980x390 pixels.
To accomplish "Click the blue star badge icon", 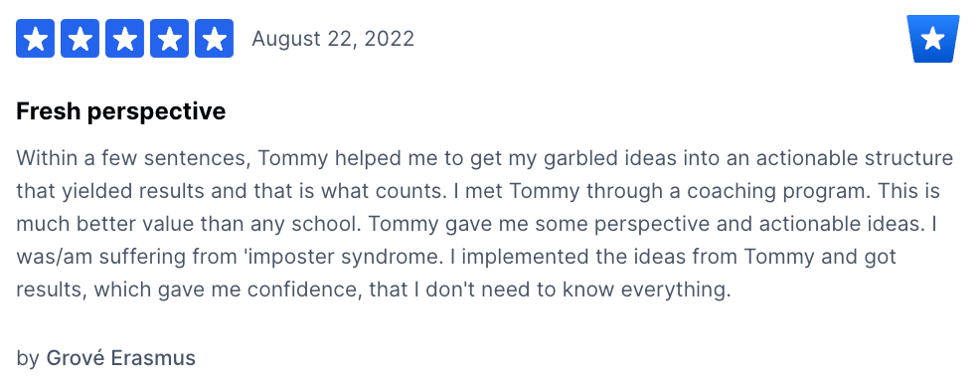I will click(x=933, y=39).
